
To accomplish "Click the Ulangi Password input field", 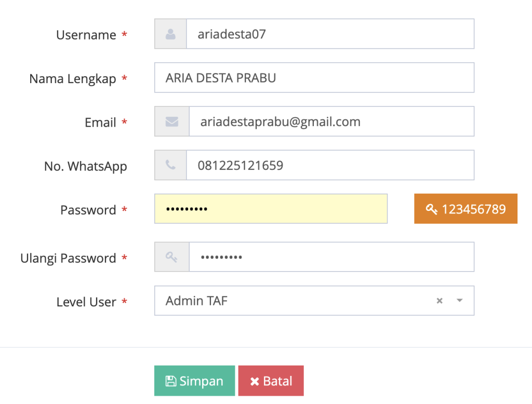I will (331, 257).
